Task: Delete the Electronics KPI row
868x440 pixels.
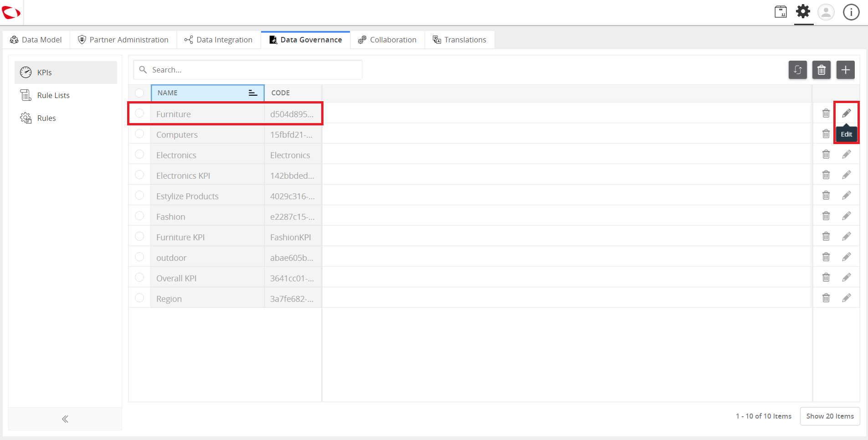Action: 826,175
